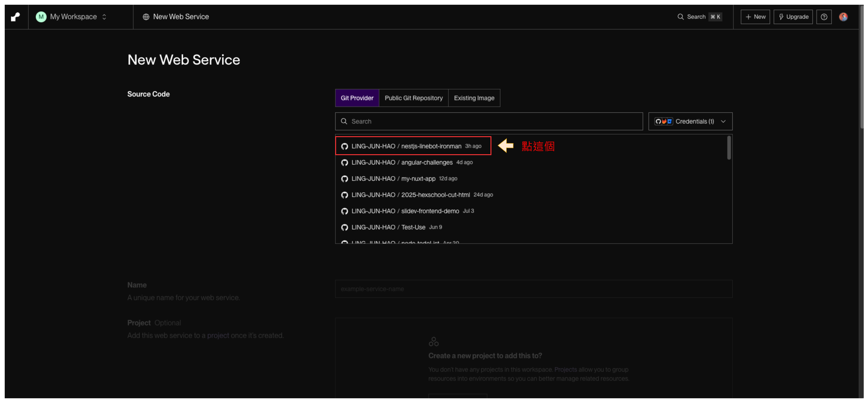Screen dimensions: 868x403
Task: Expand the My Workspace switcher
Action: (x=104, y=17)
